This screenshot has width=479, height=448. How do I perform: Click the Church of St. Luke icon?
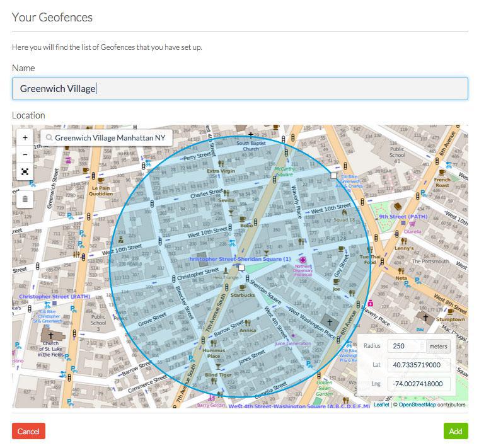click(50, 336)
